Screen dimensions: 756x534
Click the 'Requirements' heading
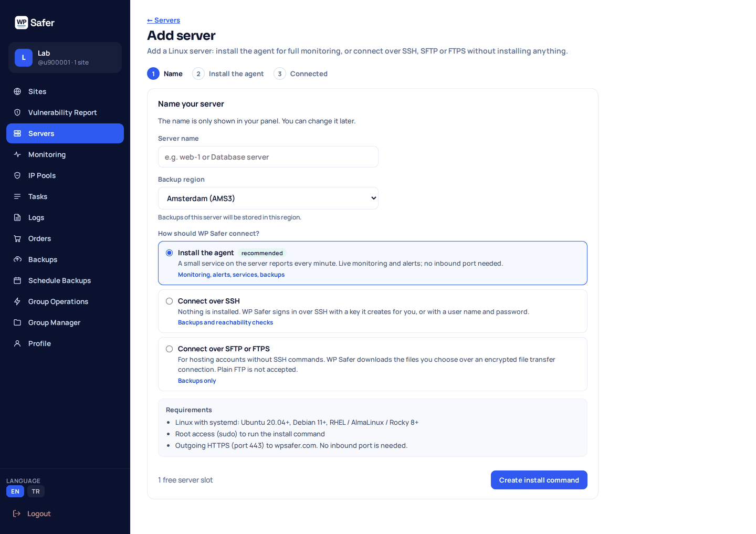coord(189,410)
